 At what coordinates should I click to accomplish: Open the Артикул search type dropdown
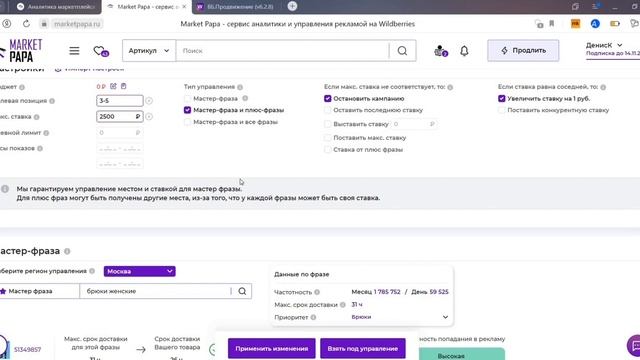click(x=149, y=51)
